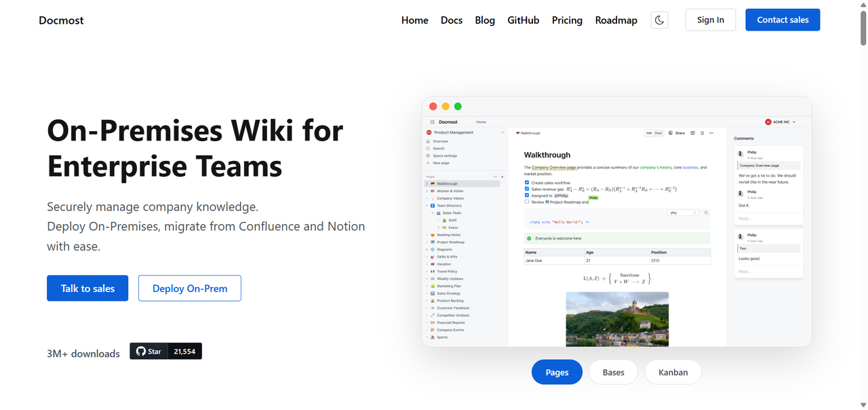View the Roadmap page

click(x=616, y=20)
